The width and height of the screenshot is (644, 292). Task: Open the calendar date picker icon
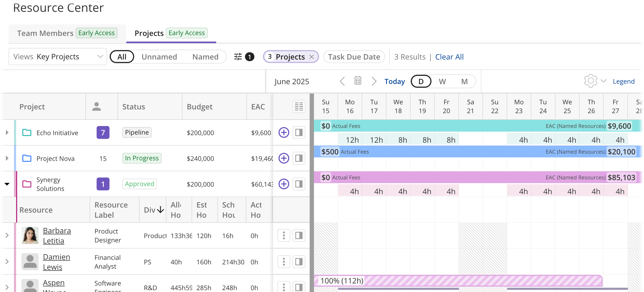tap(358, 81)
